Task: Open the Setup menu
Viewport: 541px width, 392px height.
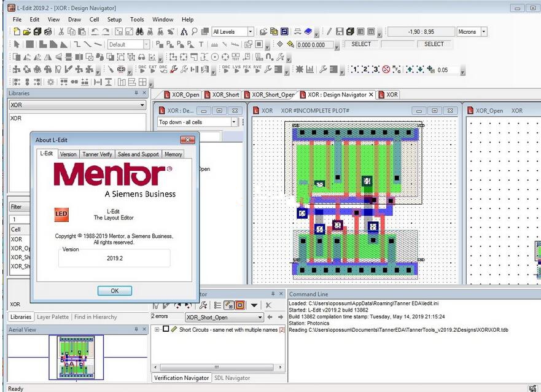Action: pos(115,19)
